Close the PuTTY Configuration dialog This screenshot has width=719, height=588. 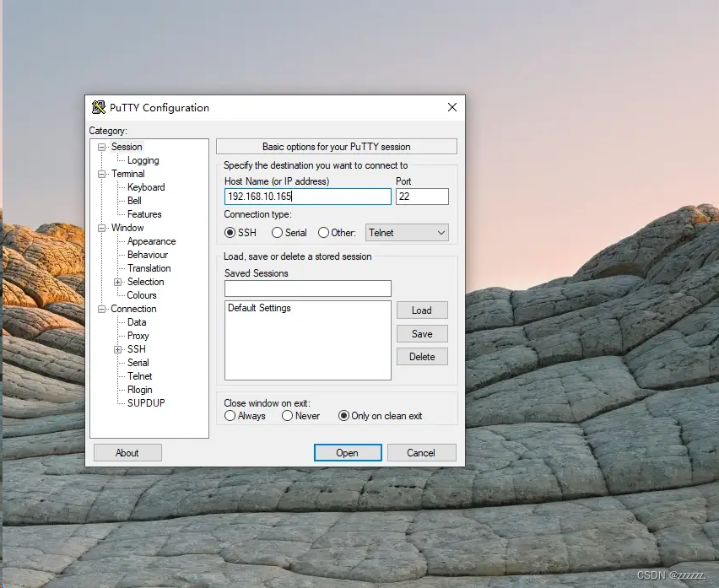pos(452,108)
